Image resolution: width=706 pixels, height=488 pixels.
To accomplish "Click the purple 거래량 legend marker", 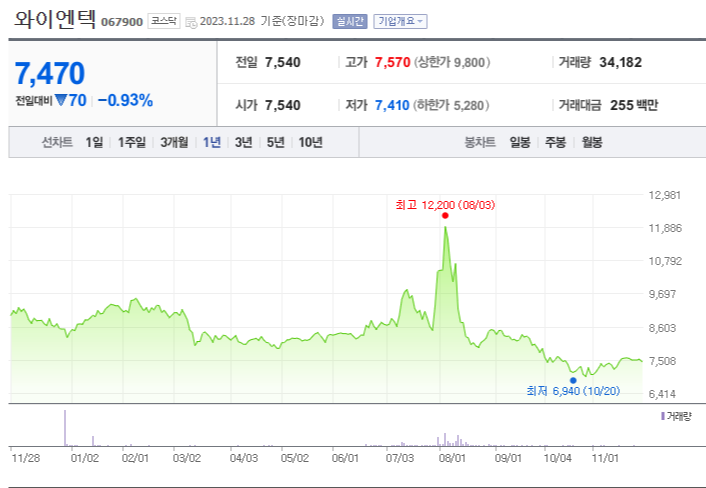I will (x=663, y=416).
